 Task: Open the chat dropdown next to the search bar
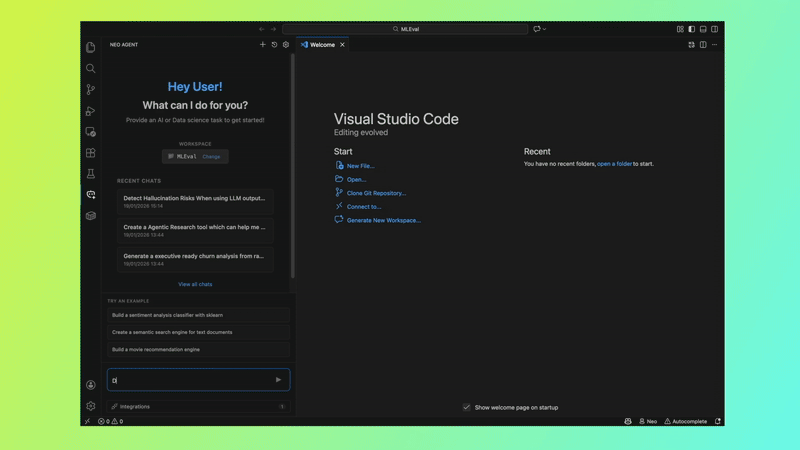click(x=540, y=29)
